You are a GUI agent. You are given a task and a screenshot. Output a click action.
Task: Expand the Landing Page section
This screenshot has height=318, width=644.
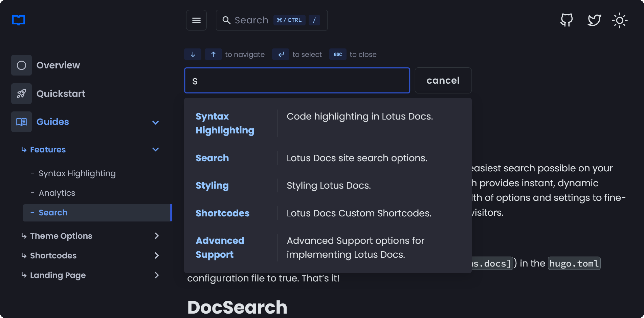click(157, 275)
